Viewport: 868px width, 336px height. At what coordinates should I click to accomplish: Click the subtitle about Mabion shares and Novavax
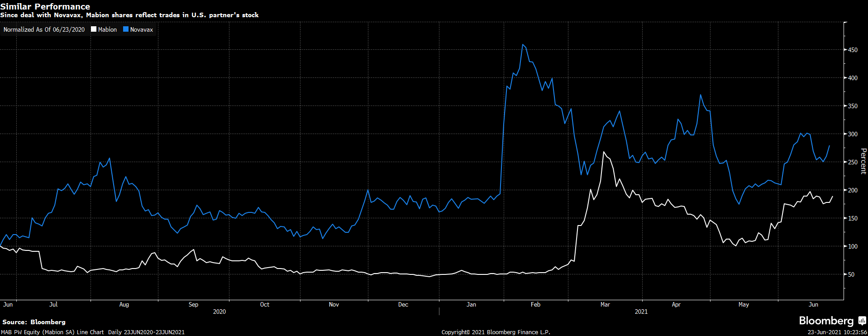coord(129,15)
